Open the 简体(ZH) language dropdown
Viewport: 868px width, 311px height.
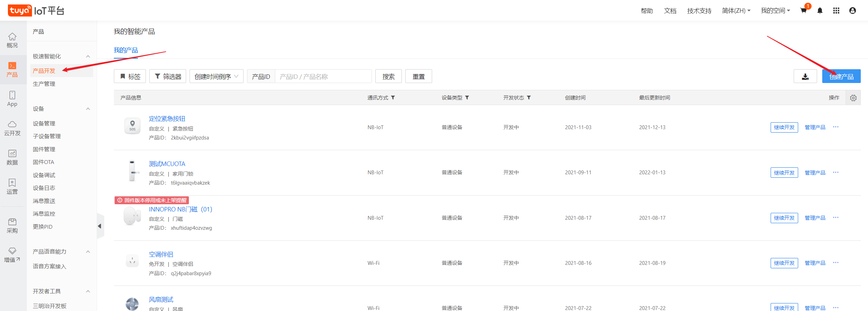[736, 11]
